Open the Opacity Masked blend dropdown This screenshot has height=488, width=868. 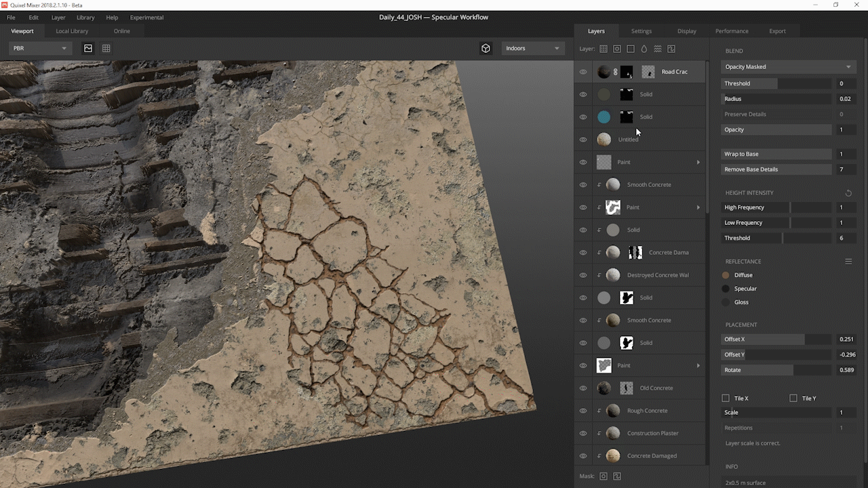point(787,67)
